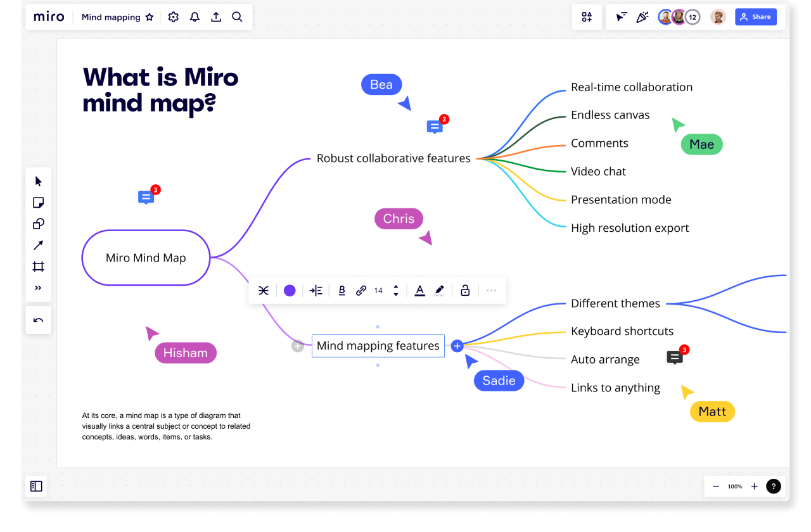Screen dimensions: 811x532
Task: Star the Mind mapping board as favorite
Action: (150, 17)
